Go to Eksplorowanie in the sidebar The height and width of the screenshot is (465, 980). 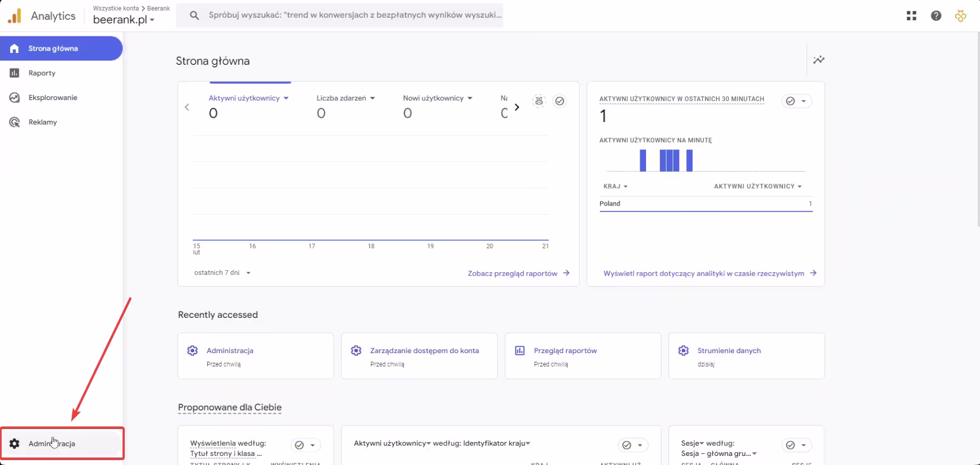coord(52,98)
